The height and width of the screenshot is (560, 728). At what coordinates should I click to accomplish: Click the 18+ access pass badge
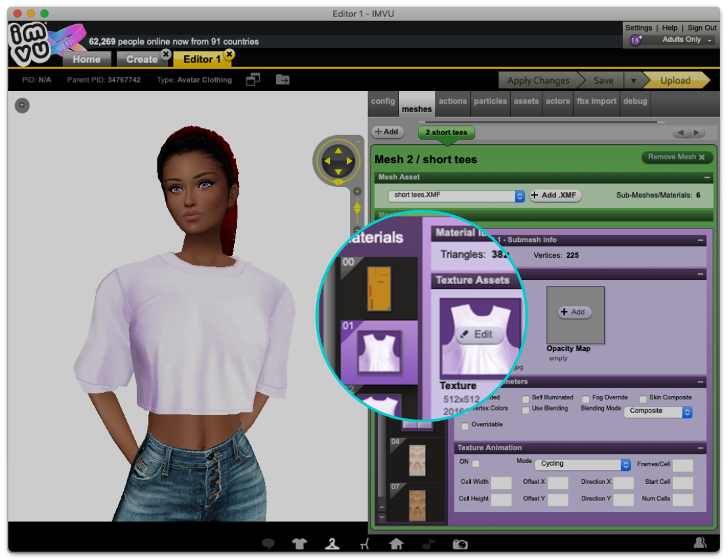point(636,39)
